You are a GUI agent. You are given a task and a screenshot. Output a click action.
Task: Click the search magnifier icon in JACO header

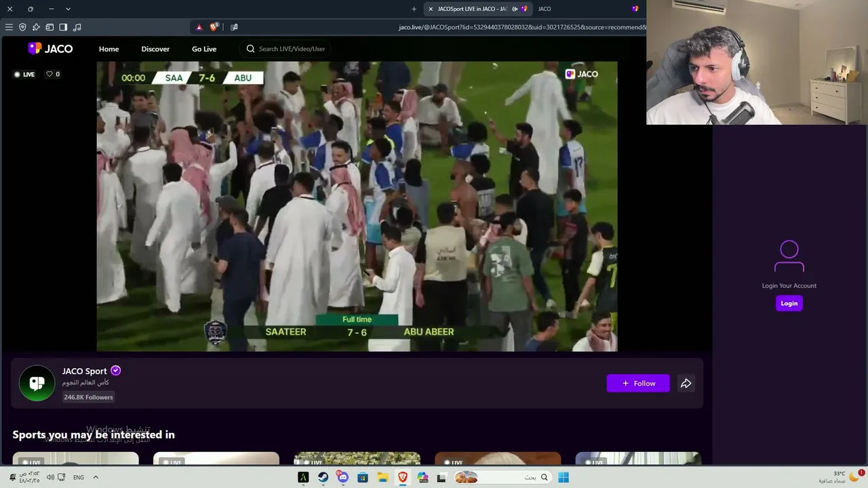pyautogui.click(x=250, y=49)
